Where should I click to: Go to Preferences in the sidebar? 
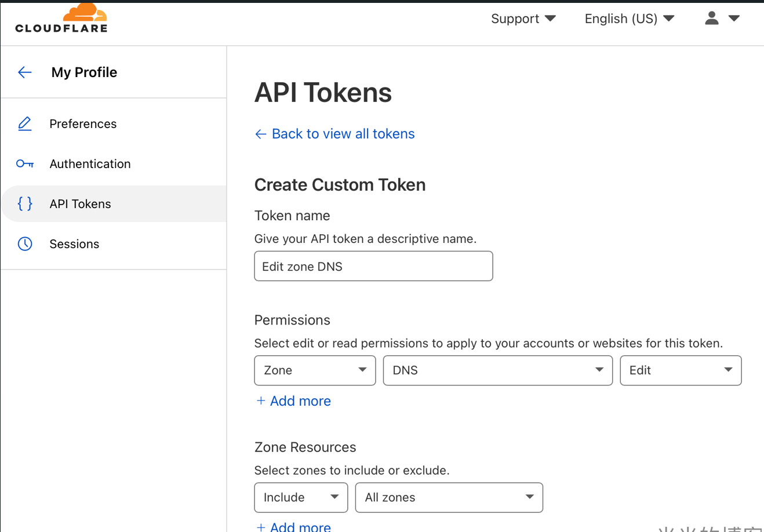click(83, 124)
